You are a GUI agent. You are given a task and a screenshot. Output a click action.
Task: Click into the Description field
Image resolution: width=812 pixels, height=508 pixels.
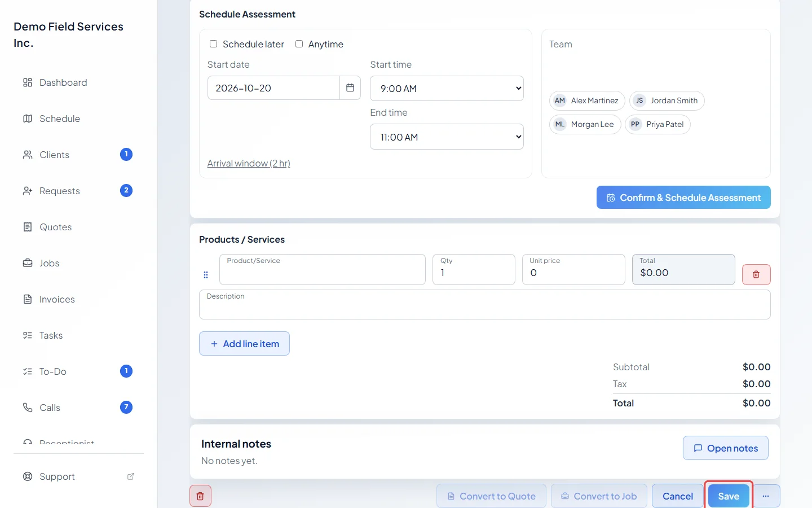(484, 304)
